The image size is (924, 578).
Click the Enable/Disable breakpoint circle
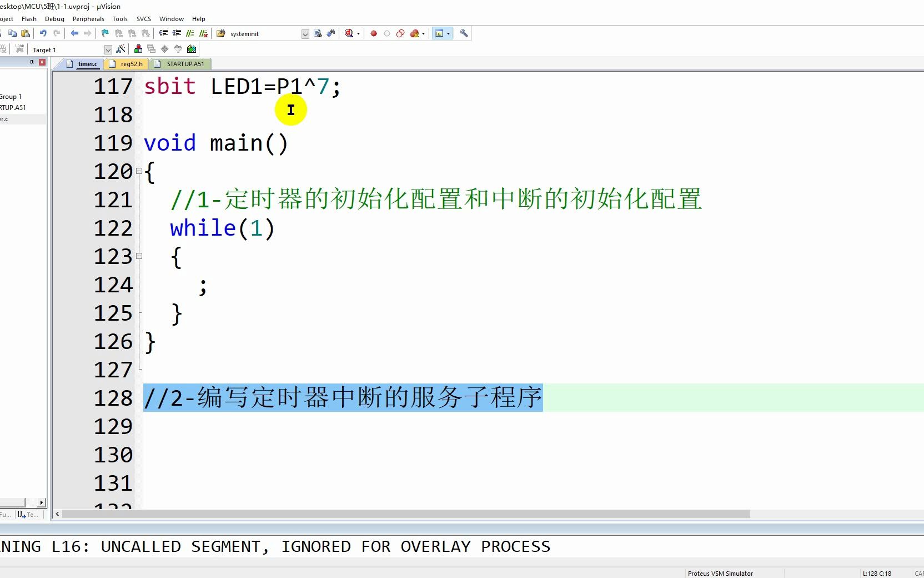tap(387, 33)
